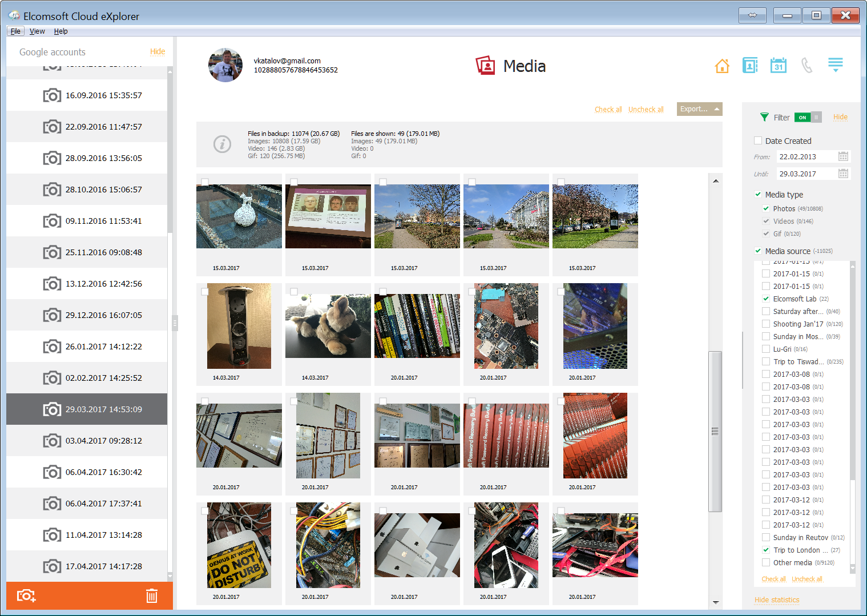Add a new Google account with camera icon

point(26,595)
